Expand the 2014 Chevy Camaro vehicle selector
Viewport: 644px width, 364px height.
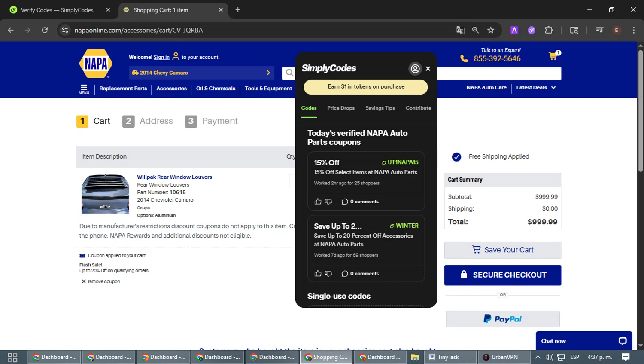point(201,73)
